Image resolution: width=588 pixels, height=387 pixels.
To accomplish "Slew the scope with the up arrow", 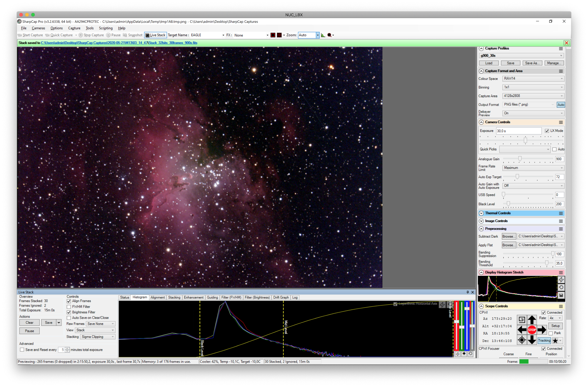I will pos(532,319).
